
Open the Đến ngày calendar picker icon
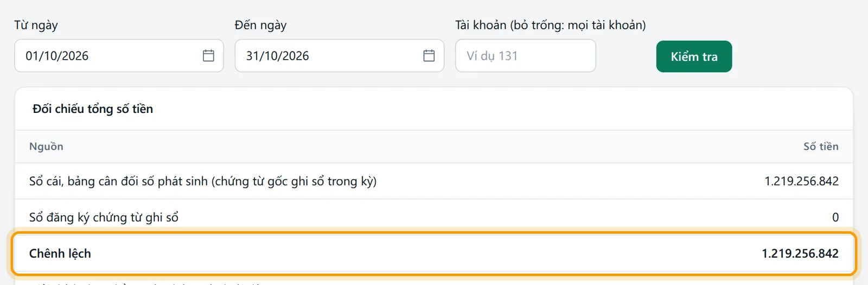pos(429,55)
